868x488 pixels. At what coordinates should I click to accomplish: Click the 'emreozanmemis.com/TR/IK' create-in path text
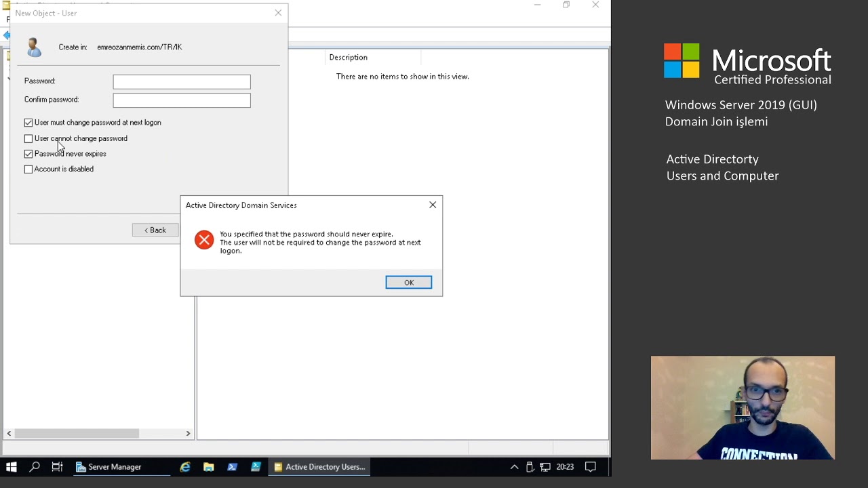(x=140, y=47)
